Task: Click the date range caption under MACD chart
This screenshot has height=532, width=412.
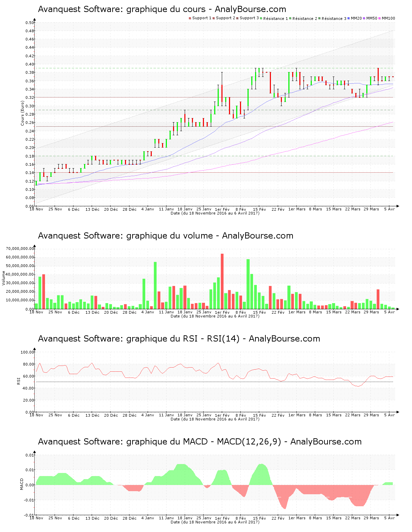Action: coord(215,522)
